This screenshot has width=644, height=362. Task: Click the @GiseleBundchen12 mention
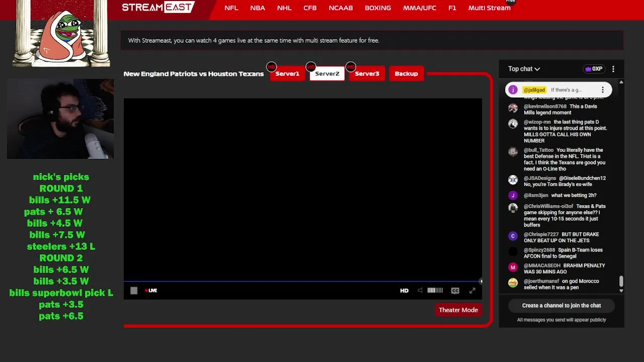click(x=582, y=178)
